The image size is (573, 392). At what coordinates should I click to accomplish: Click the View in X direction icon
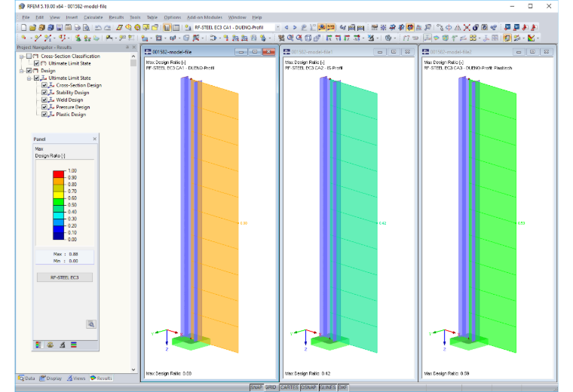tap(329, 38)
